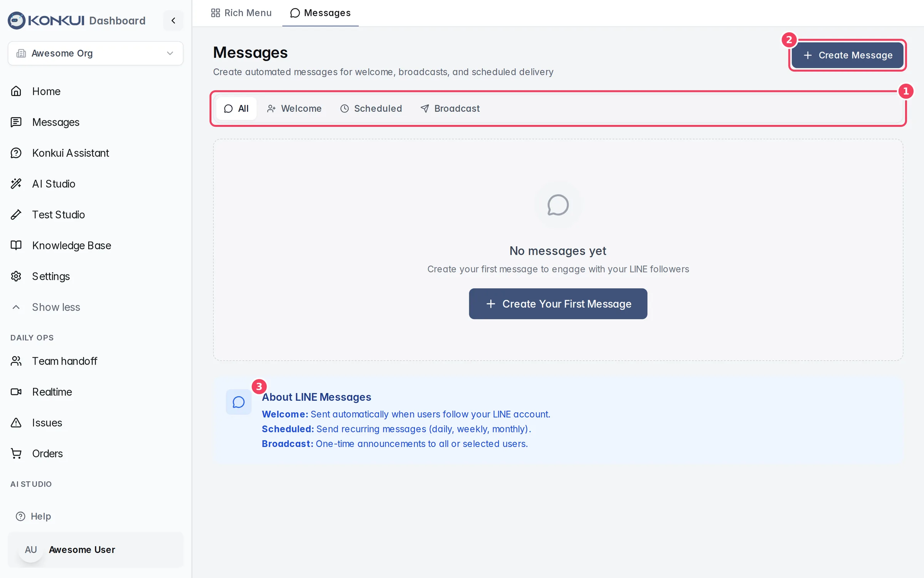Click the Team handoff people icon
This screenshot has width=924, height=578.
point(16,361)
